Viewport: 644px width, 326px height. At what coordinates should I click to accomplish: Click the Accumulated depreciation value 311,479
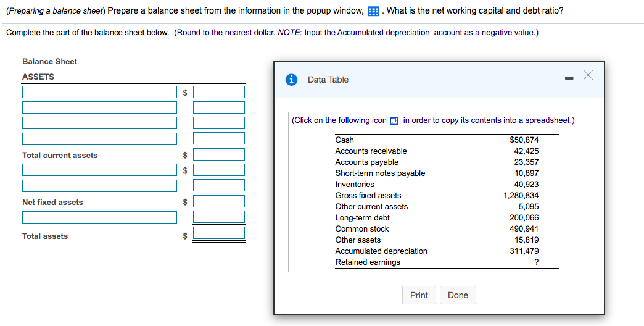[524, 251]
